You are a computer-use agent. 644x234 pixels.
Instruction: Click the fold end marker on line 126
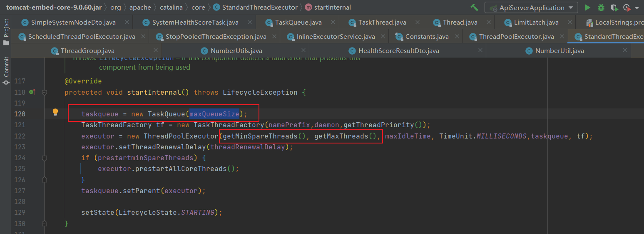(45, 180)
